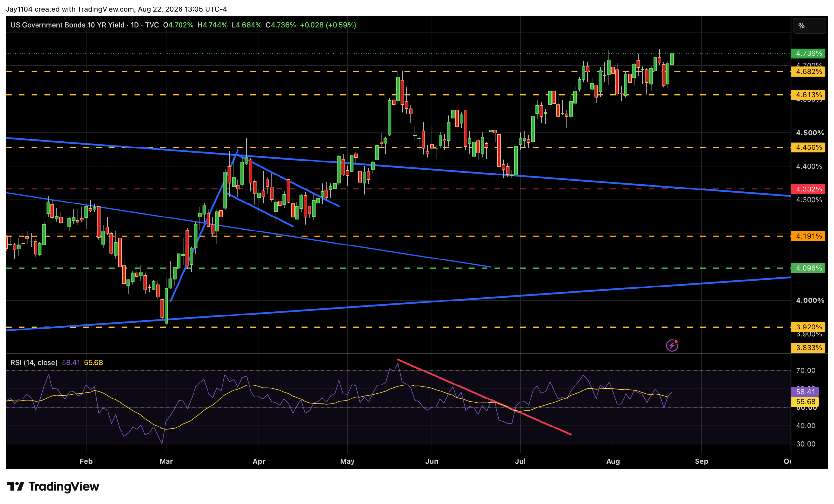Click the May label on time axis
This screenshot has height=504, width=834.
pos(347,461)
